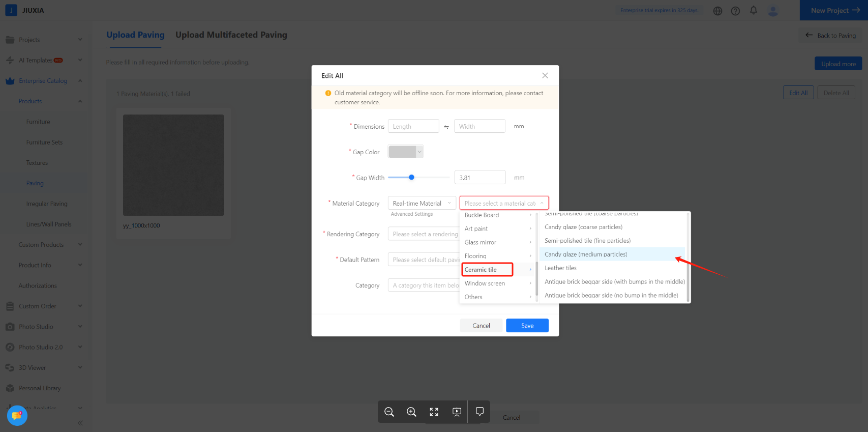Click the zoom out magnifier icon
The width and height of the screenshot is (868, 432).
[x=389, y=412]
